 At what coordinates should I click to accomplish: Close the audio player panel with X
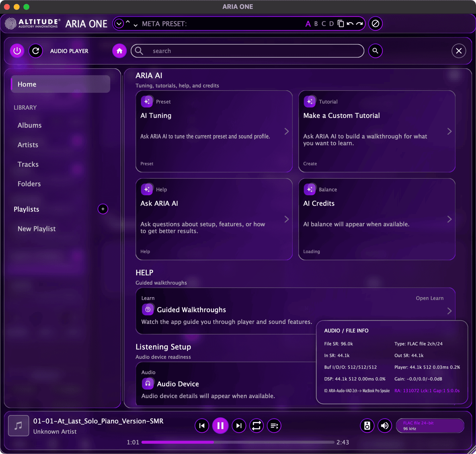[459, 51]
